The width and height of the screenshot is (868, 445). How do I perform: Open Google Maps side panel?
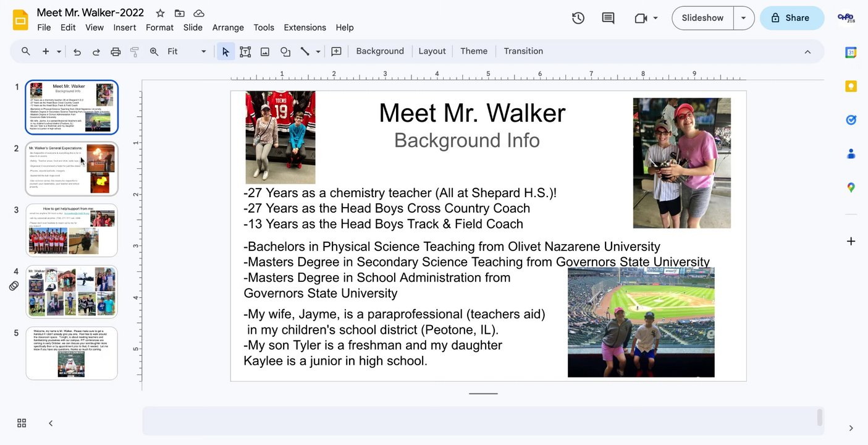(x=851, y=187)
